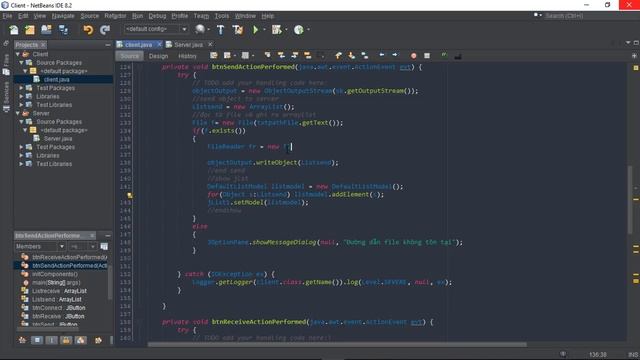The height and width of the screenshot is (360, 640).
Task: Close the client.java editor tab
Action: pos(159,44)
